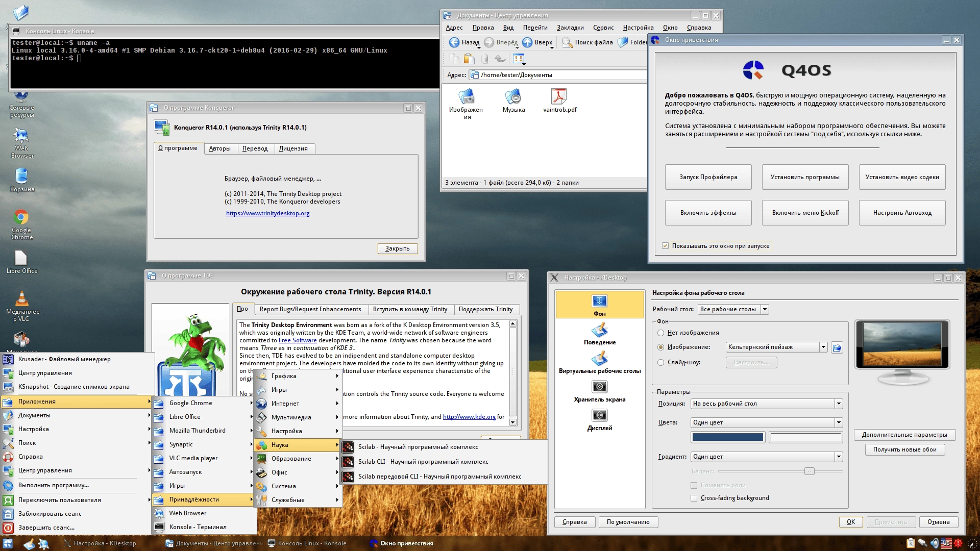Click the volume speaker icon in system tray

click(x=935, y=543)
